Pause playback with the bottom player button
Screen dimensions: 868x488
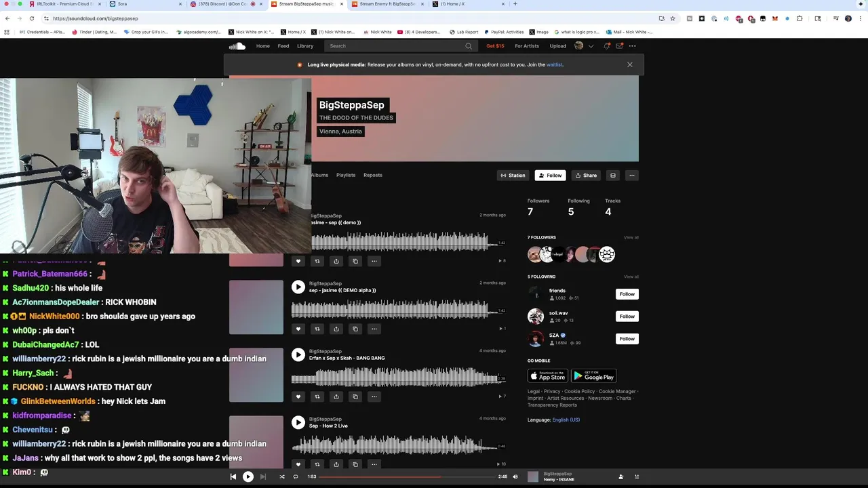[x=248, y=476]
